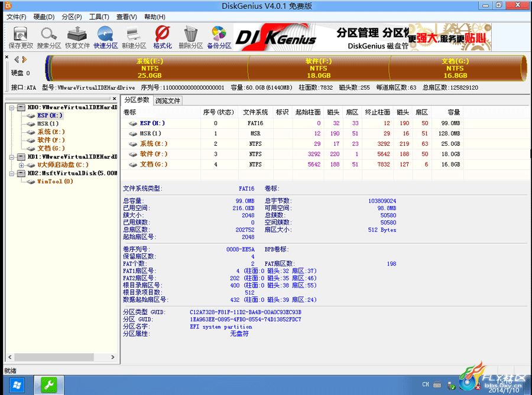Open the 备份分区 backup partition tool
Screen dimensions: 532x395
click(x=219, y=38)
